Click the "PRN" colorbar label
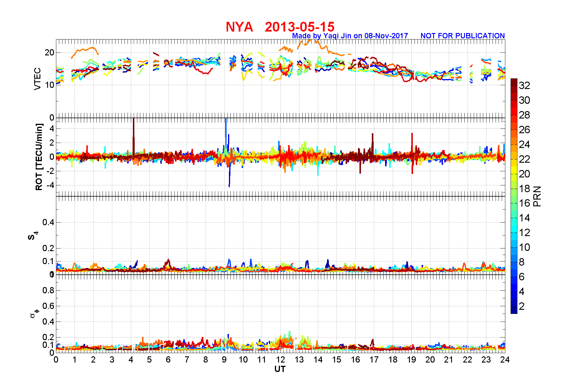This screenshot has height=392, width=561. [x=537, y=196]
